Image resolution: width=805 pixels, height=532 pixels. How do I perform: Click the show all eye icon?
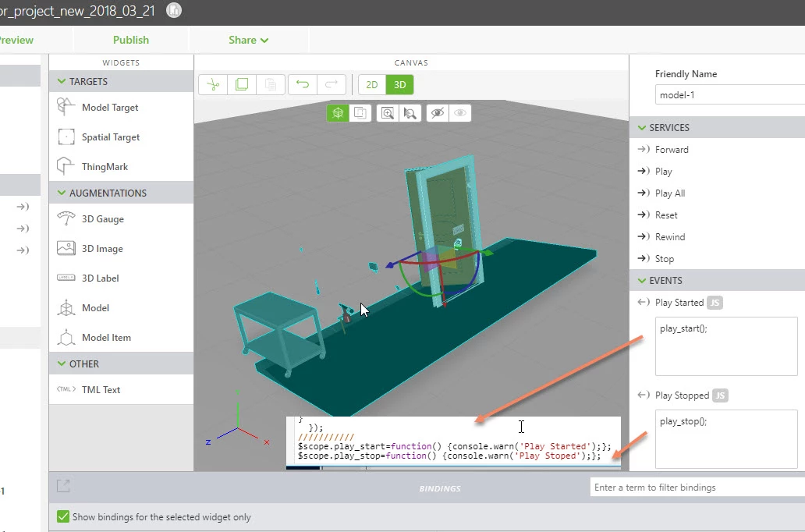(460, 113)
